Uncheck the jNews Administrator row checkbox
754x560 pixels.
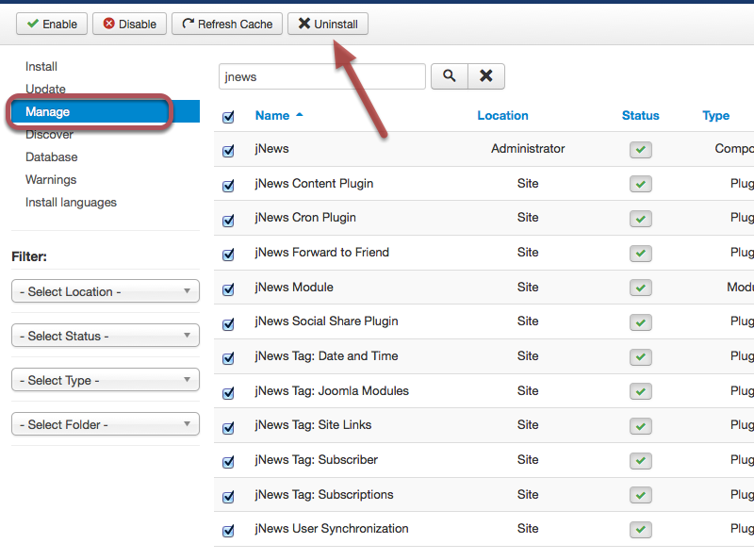pos(228,151)
